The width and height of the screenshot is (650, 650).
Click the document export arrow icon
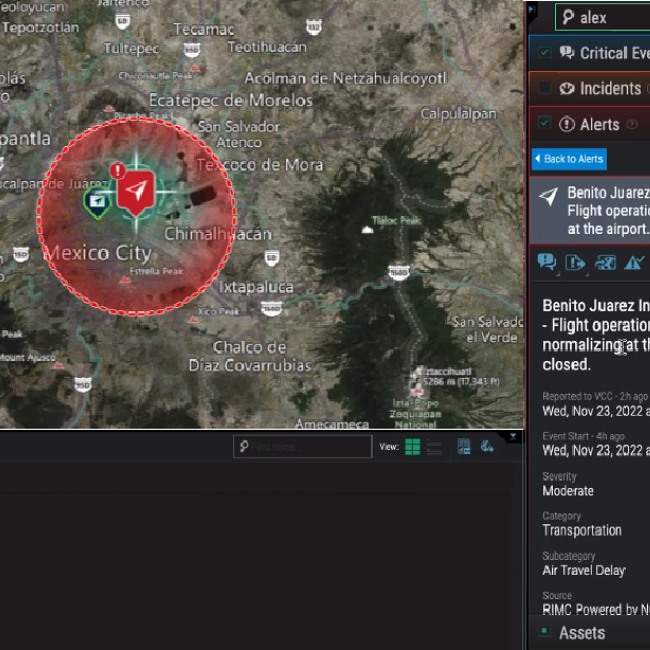tap(575, 263)
